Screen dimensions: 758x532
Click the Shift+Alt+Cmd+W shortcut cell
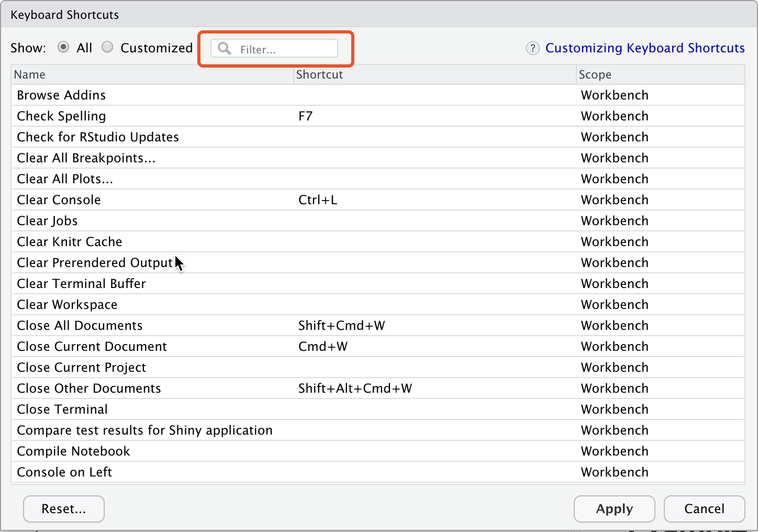click(355, 389)
